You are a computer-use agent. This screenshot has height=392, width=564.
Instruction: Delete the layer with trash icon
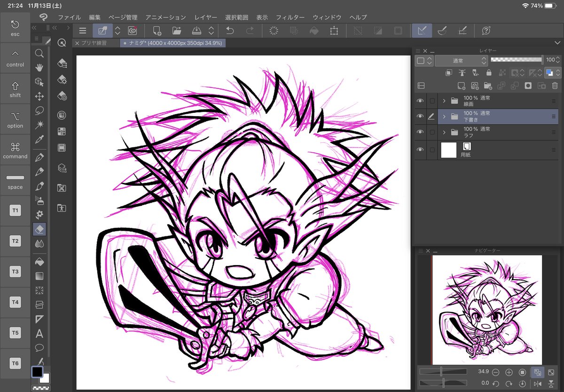(x=555, y=86)
